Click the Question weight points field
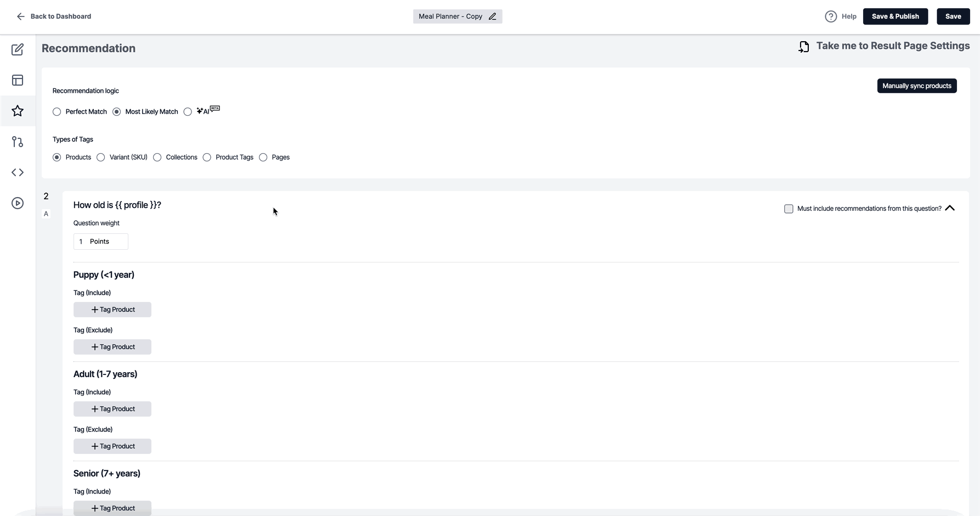Screen dimensions: 980x516 pyautogui.click(x=101, y=242)
